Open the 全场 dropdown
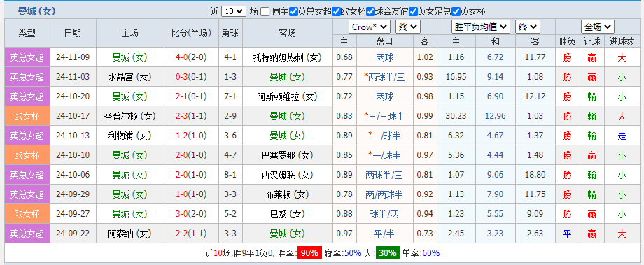 coord(598,27)
